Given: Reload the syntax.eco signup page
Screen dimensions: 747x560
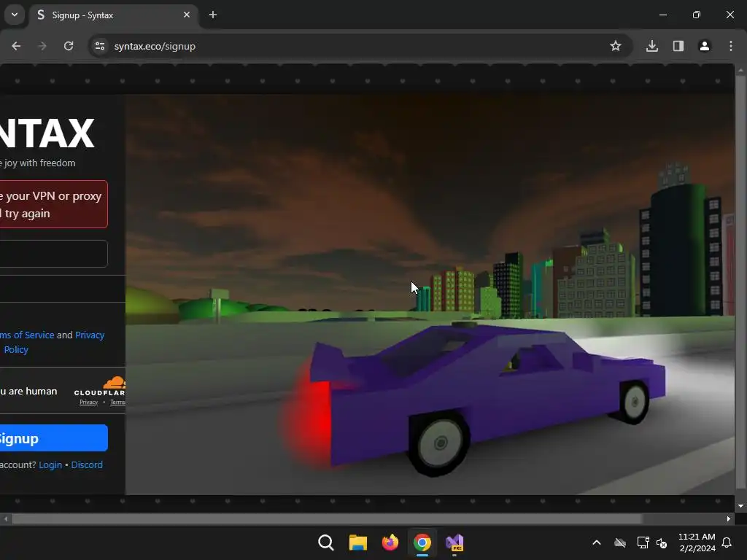Looking at the screenshot, I should 69,46.
